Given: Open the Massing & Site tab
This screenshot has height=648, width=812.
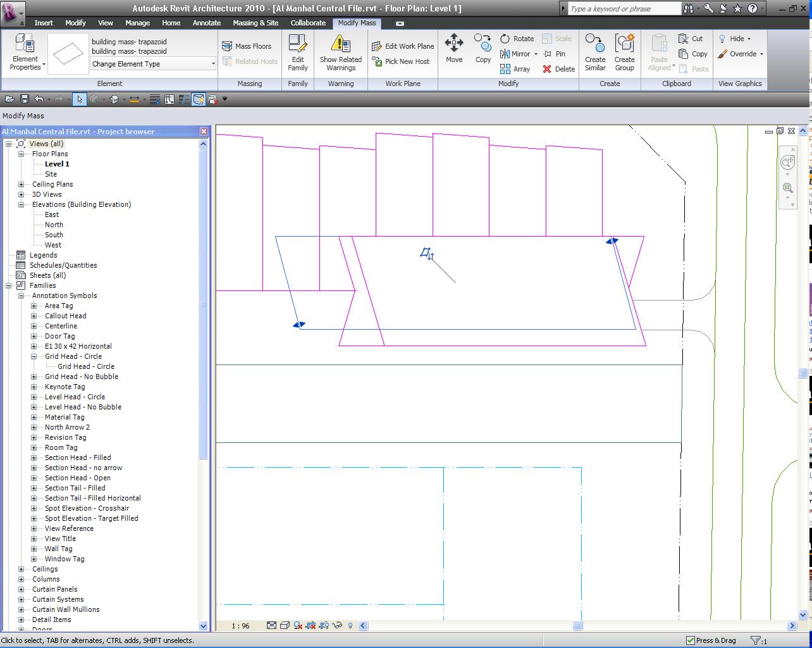Looking at the screenshot, I should click(255, 23).
